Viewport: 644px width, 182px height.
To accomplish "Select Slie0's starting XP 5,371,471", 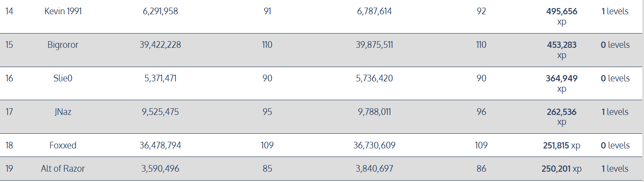I will (x=161, y=78).
